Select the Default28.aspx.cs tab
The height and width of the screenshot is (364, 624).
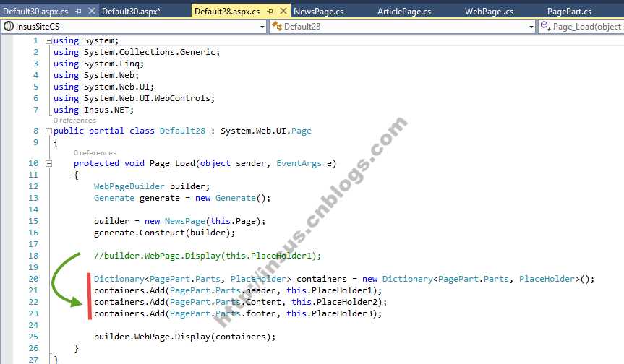pos(227,12)
